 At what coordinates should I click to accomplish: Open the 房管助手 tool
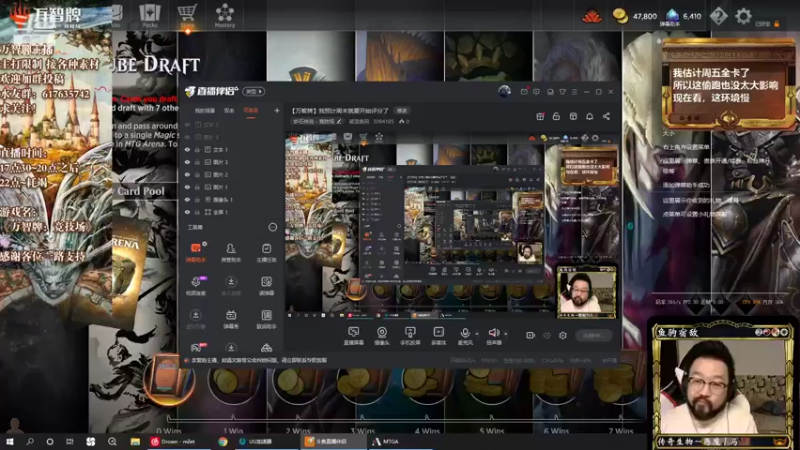pyautogui.click(x=231, y=253)
